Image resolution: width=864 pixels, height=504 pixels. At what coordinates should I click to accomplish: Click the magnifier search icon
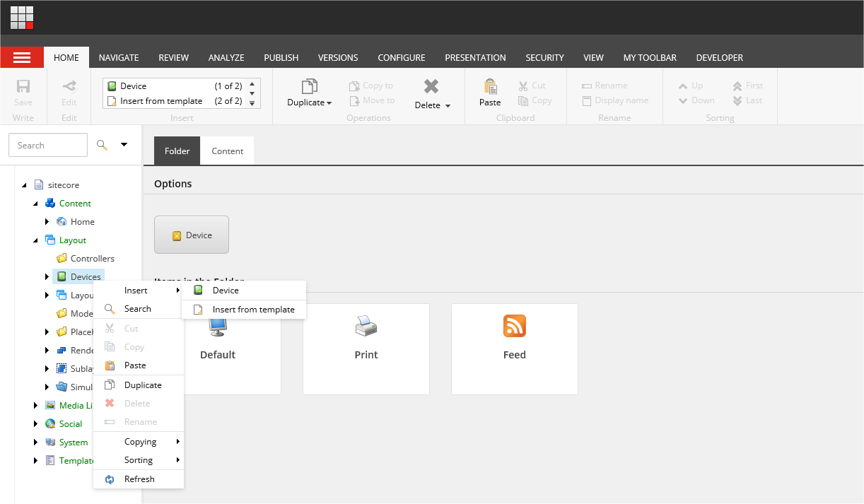[x=100, y=145]
